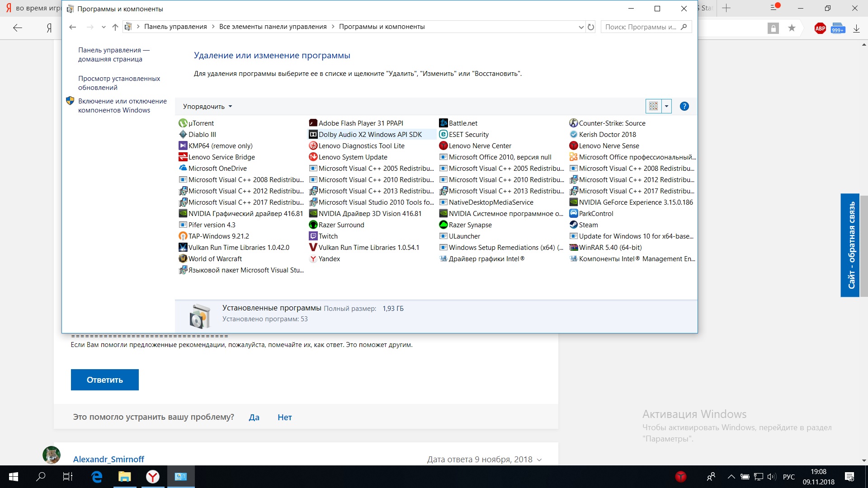
Task: Go back in Control Panel window
Action: (x=73, y=27)
